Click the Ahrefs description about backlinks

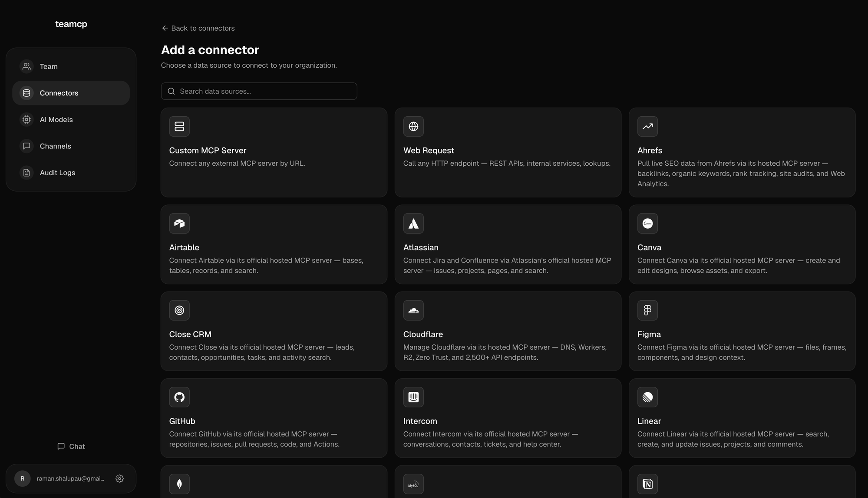pos(741,174)
